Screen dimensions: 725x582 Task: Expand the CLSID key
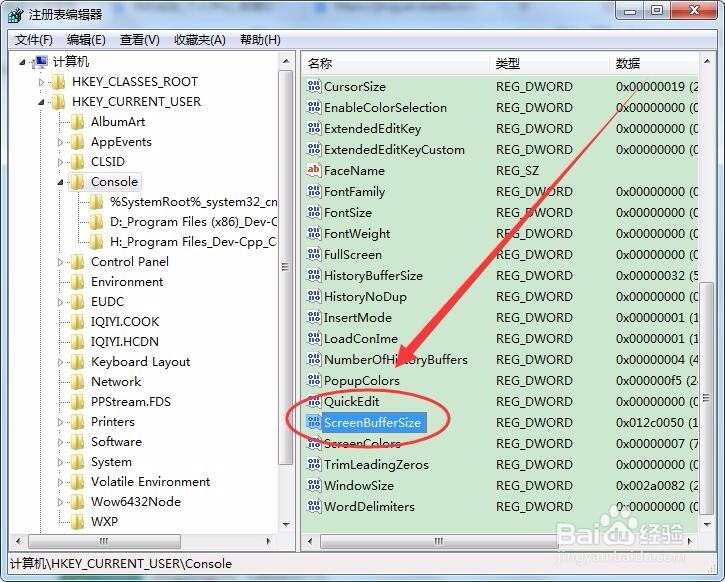(60, 162)
